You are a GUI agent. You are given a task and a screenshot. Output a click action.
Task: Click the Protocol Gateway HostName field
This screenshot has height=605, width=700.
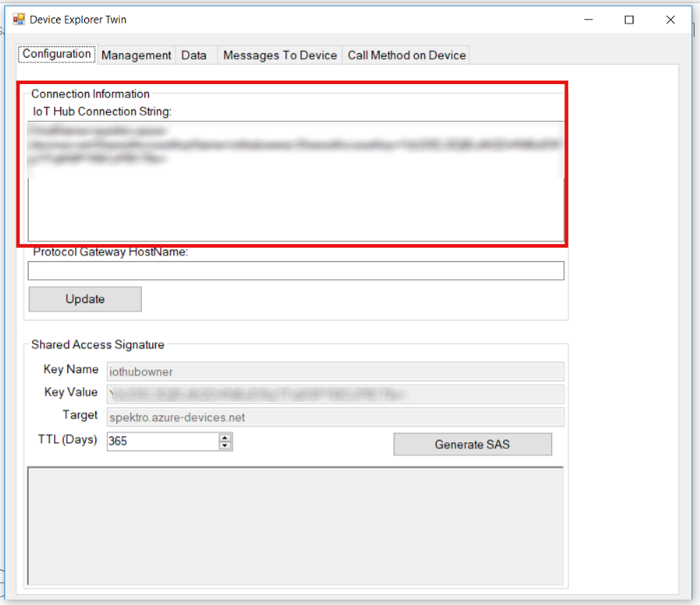296,271
